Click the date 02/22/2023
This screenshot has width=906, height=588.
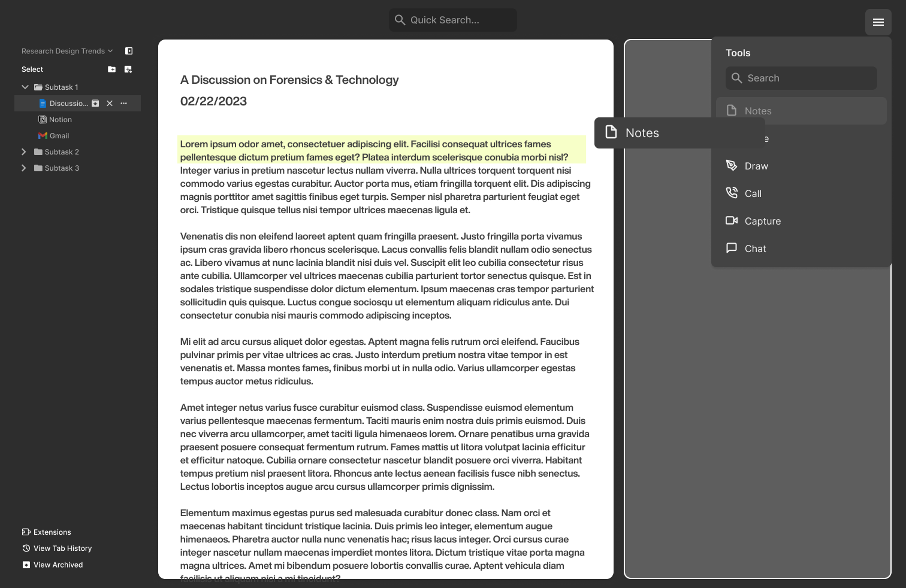213,101
